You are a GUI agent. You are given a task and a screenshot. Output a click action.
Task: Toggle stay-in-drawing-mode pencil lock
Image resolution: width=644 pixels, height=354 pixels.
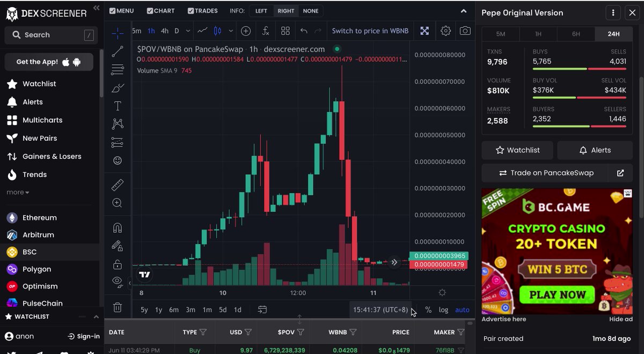click(x=118, y=246)
